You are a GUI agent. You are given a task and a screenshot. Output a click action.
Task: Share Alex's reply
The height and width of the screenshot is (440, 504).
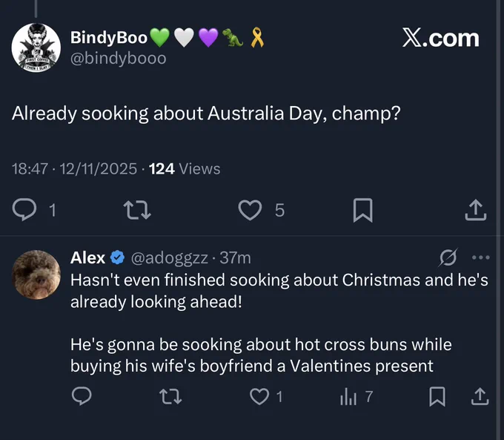pyautogui.click(x=480, y=396)
